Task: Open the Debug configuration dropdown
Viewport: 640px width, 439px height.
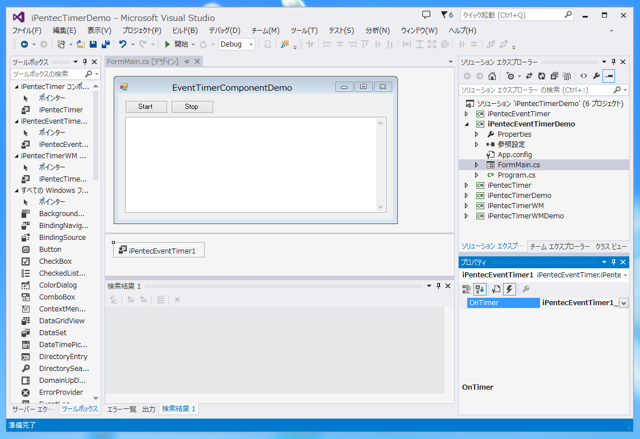Action: (x=251, y=44)
